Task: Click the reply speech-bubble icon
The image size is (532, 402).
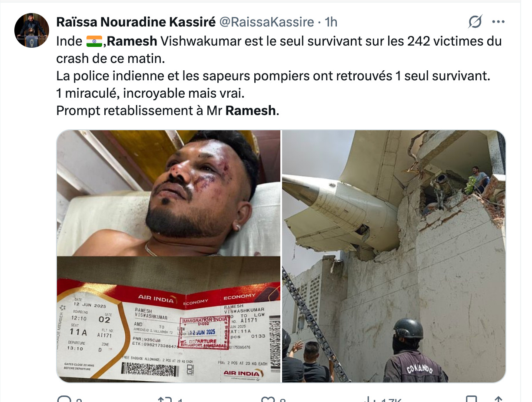Action: (x=64, y=399)
